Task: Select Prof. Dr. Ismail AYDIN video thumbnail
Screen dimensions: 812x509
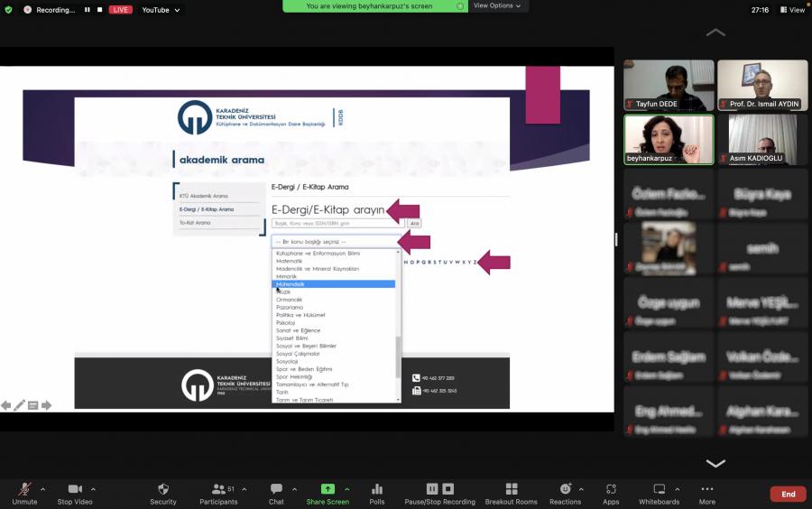Action: (762, 85)
